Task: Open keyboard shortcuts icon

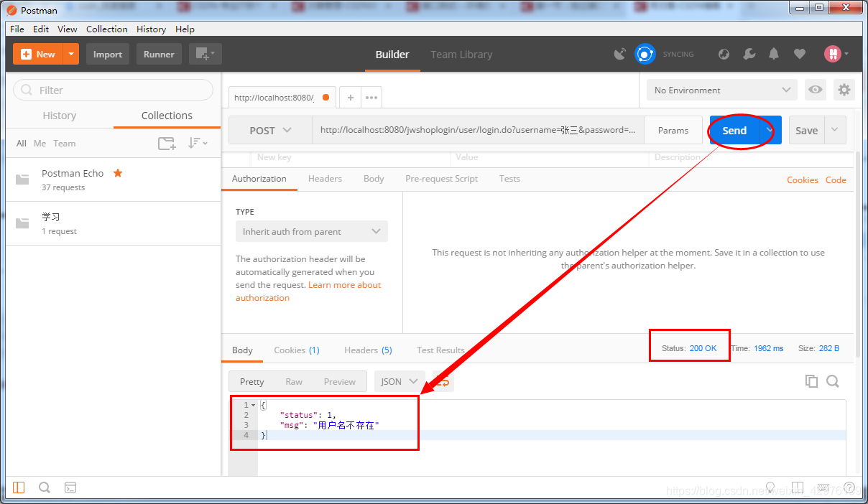Action: coord(823,488)
